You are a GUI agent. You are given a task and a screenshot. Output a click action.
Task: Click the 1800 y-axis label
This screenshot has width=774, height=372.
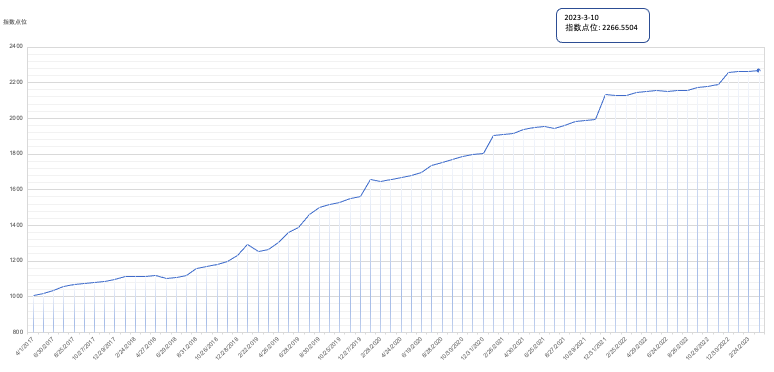pyautogui.click(x=16, y=154)
